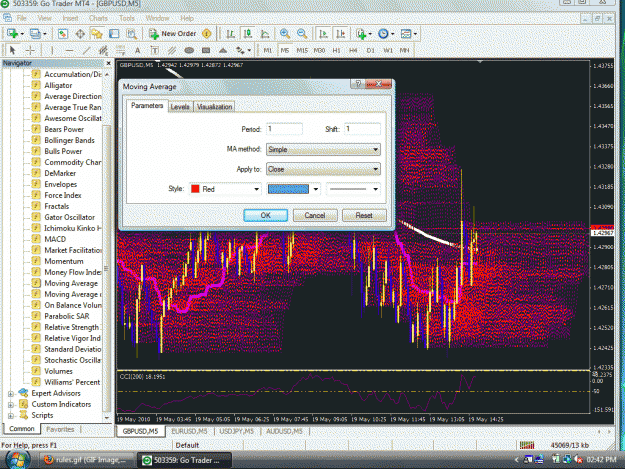Zoom out the chart
625x469 pixels.
[302, 34]
